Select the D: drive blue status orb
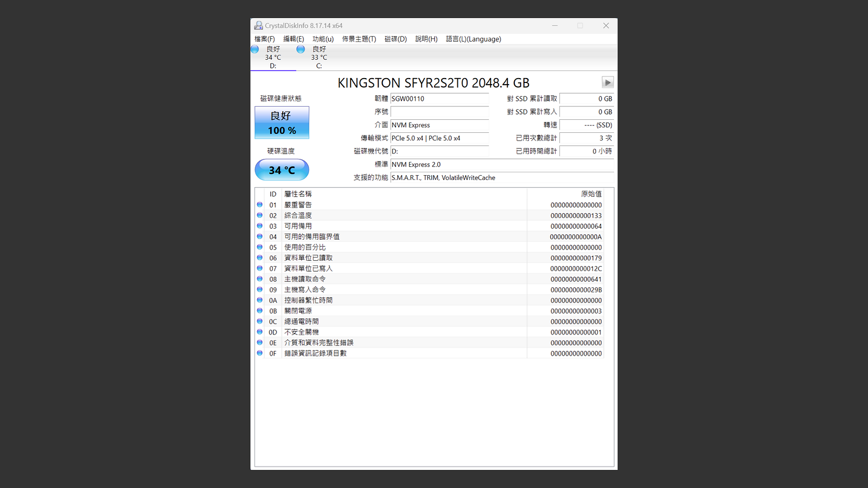The height and width of the screenshot is (488, 868). 254,49
